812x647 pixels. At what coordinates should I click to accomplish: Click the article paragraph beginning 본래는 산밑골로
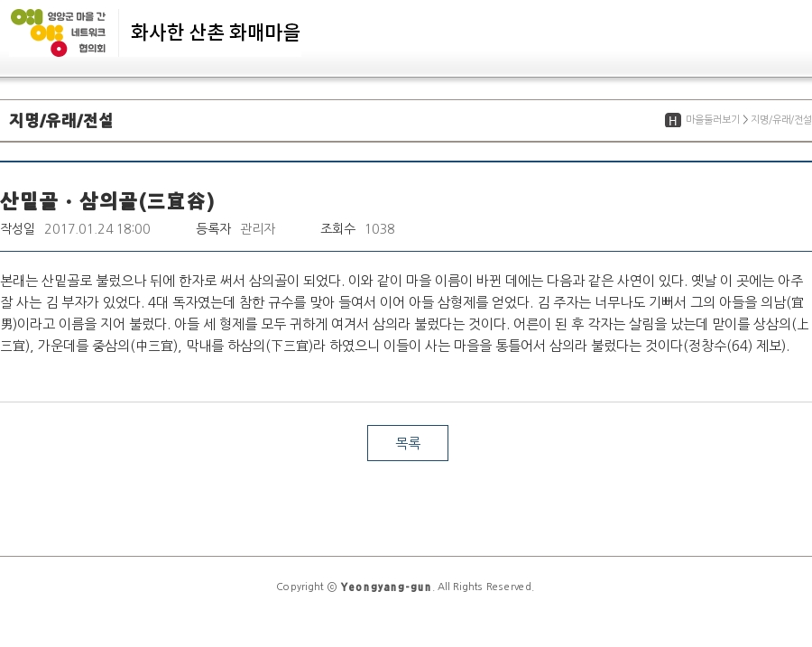[x=404, y=313]
